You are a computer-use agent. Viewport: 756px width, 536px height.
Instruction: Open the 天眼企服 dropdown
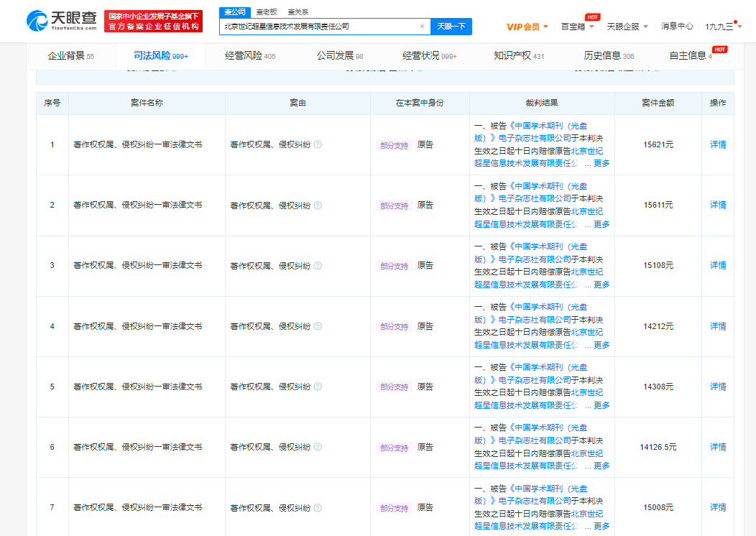tap(627, 27)
